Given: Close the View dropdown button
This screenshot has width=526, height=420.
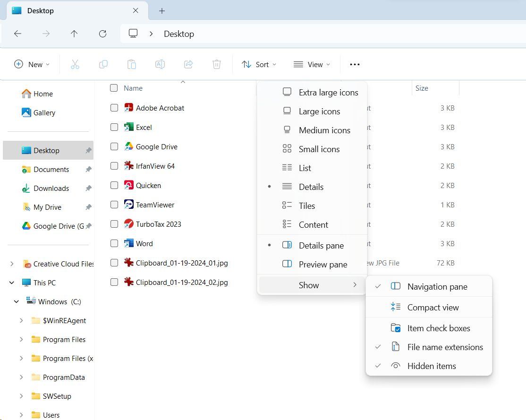Looking at the screenshot, I should click(312, 64).
